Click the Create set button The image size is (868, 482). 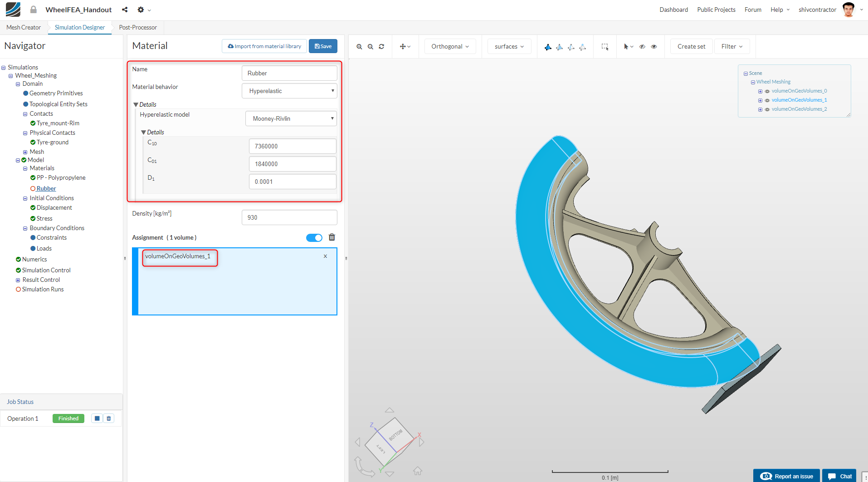[x=691, y=46]
